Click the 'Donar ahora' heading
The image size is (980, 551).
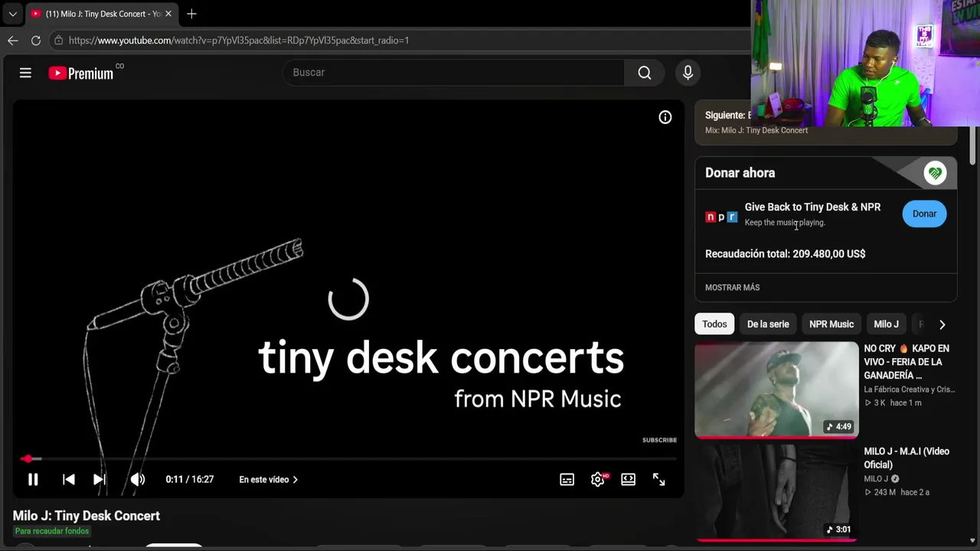pyautogui.click(x=740, y=173)
